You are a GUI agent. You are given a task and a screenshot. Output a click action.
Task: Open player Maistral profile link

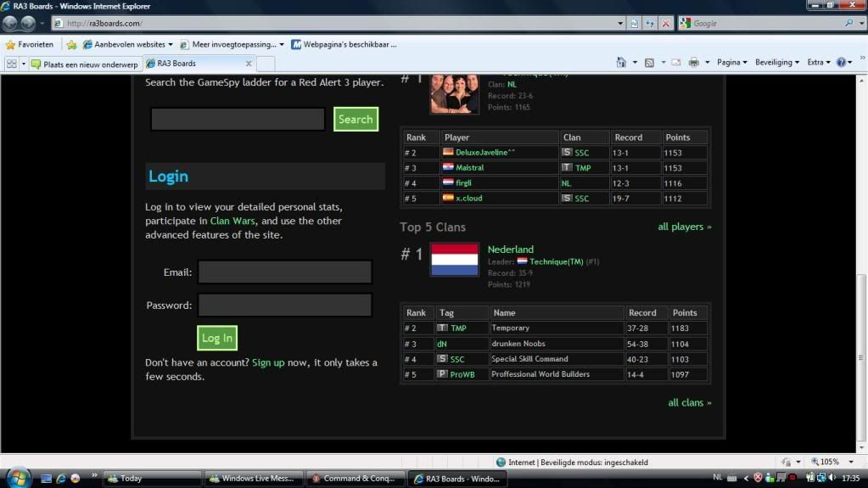pos(469,167)
